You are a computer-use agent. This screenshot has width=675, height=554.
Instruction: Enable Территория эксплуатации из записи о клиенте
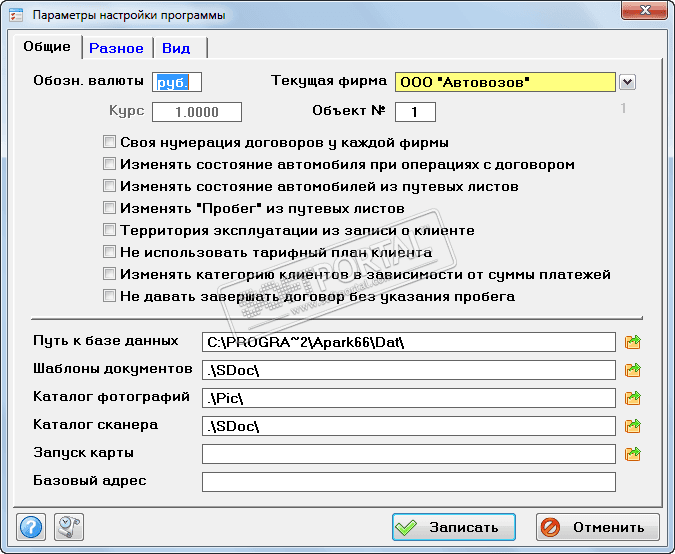pos(109,229)
